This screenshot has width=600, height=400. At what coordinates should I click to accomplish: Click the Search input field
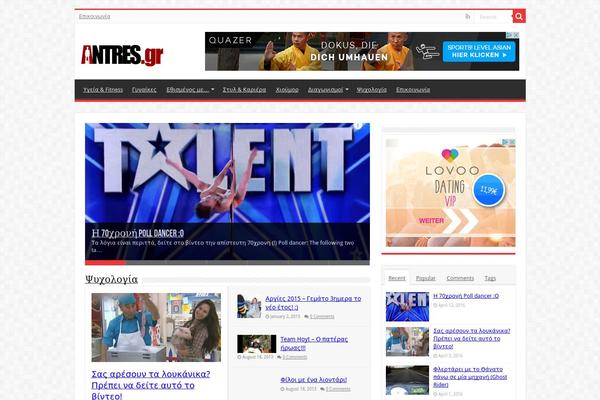tap(494, 17)
